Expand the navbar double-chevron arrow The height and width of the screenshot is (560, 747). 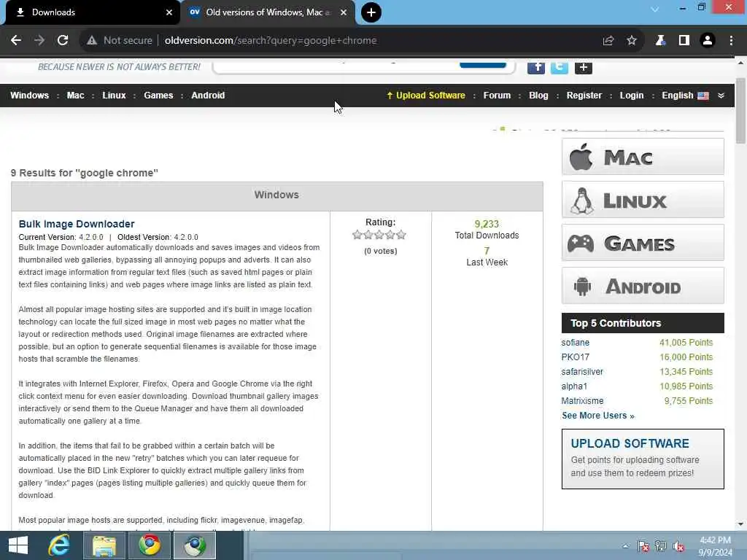pos(721,96)
